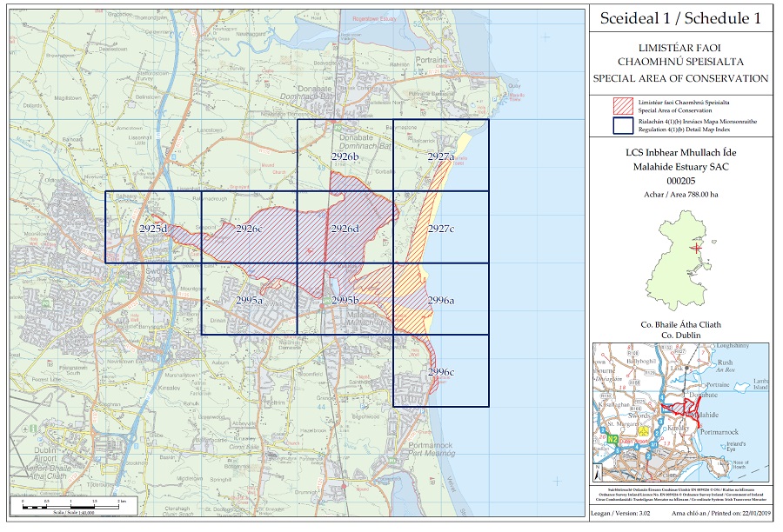Viewport: 783px width, 532px height.
Task: Click 'Achar / Area 788.00 ha' text
Action: coord(680,195)
